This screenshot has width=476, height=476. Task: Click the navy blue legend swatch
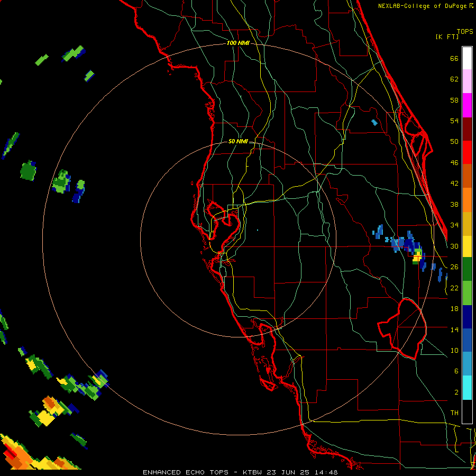(467, 317)
